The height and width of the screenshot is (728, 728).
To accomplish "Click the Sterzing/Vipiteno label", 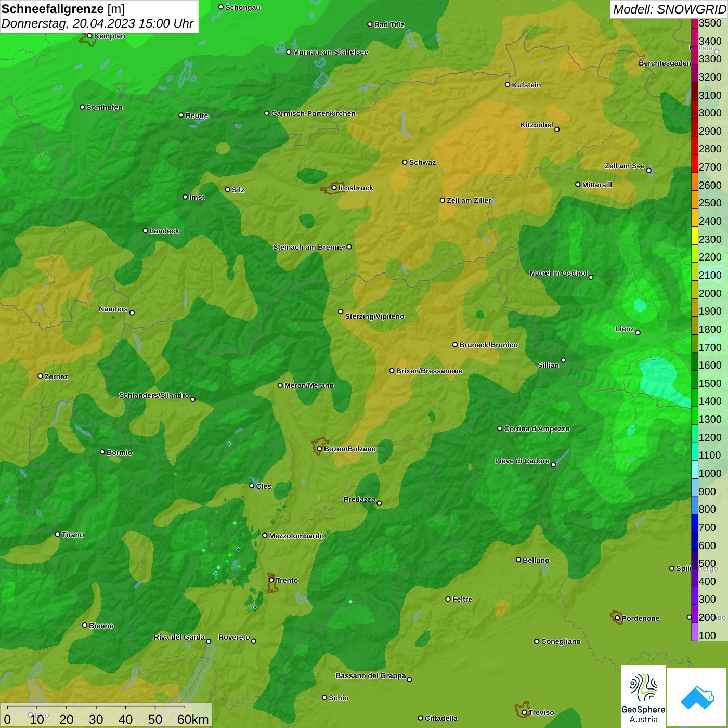I will (374, 316).
